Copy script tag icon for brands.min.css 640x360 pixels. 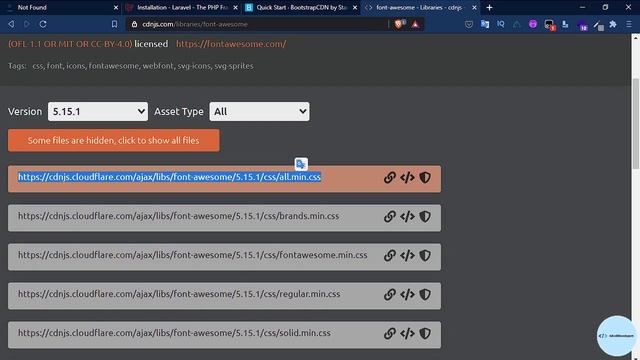tap(407, 216)
